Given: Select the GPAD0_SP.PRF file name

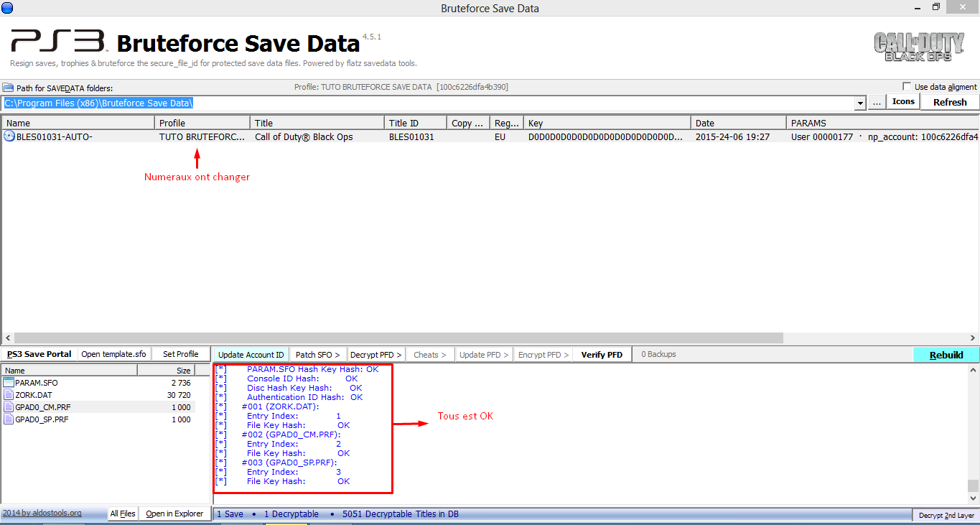Looking at the screenshot, I should click(x=42, y=419).
